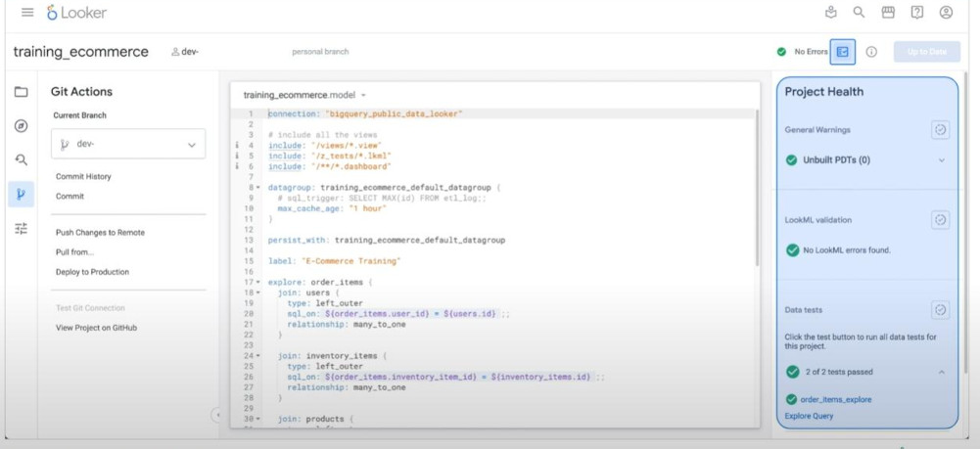Image resolution: width=980 pixels, height=449 pixels.
Task: Click "No LookML errors found." message
Action: point(847,250)
